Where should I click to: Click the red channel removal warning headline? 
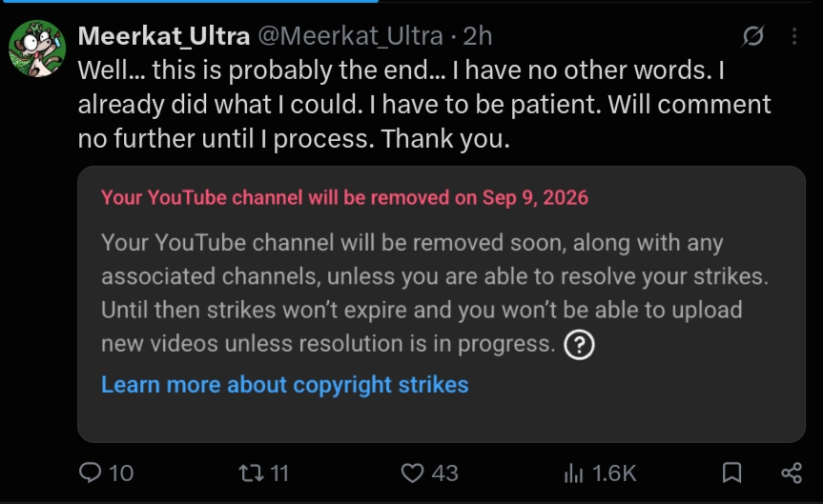(x=344, y=198)
